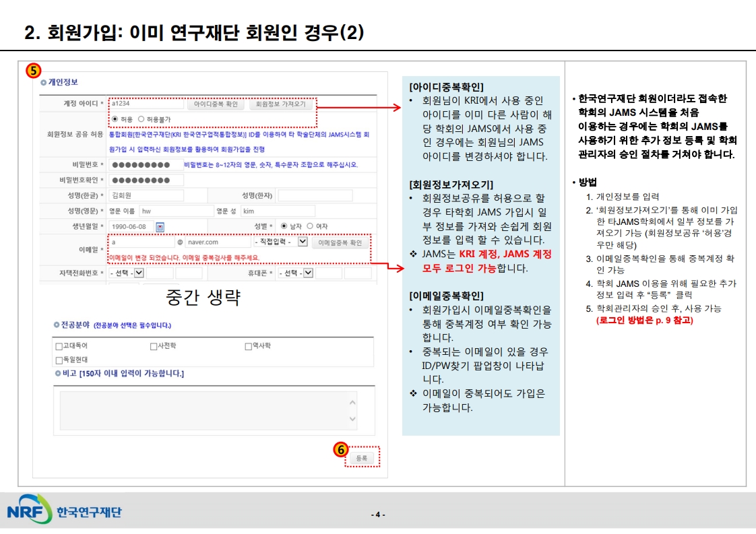
Task: Check the 사전학 checkbox
Action: click(154, 346)
